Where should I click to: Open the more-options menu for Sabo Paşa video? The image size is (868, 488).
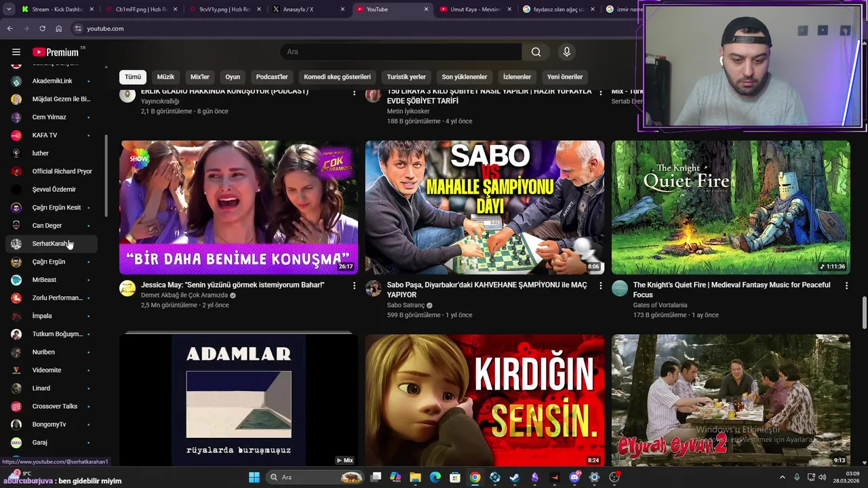click(600, 286)
